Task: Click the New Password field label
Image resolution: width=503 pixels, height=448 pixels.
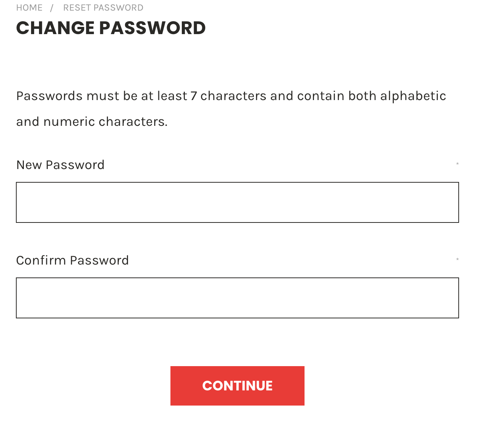Action: pos(60,165)
